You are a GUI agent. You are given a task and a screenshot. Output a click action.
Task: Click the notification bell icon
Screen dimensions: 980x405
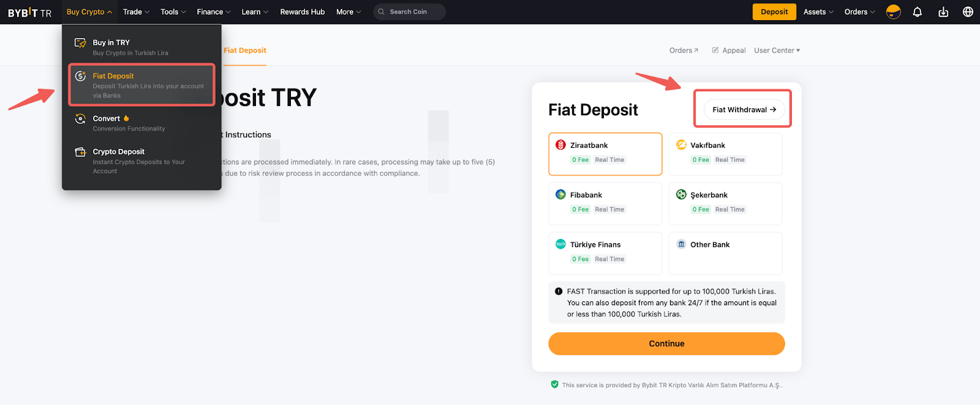tap(917, 12)
